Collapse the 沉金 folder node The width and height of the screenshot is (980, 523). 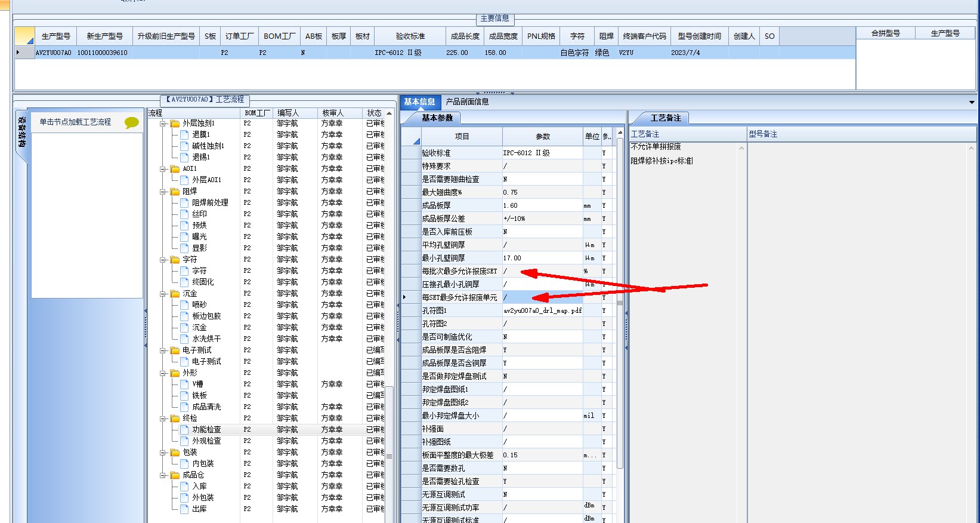[163, 294]
